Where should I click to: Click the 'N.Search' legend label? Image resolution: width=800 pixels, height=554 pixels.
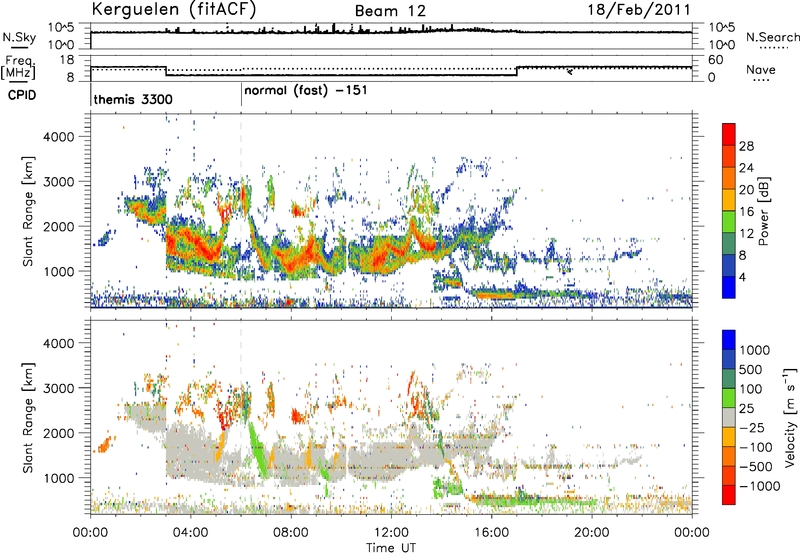pyautogui.click(x=772, y=37)
